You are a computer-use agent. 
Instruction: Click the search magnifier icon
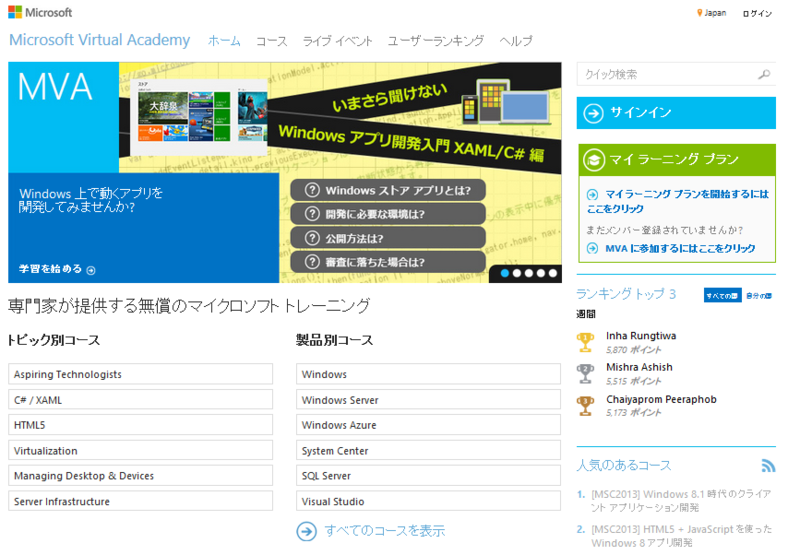(764, 74)
